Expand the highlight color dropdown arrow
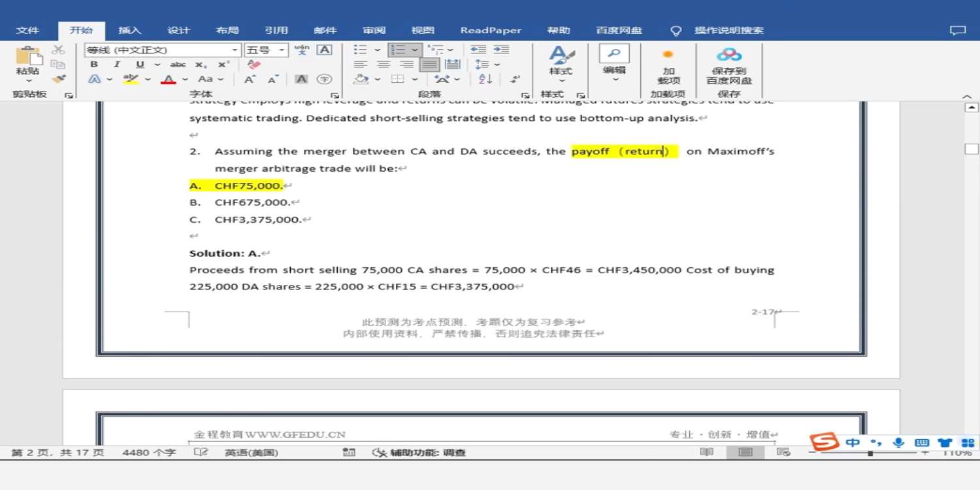 (x=148, y=79)
